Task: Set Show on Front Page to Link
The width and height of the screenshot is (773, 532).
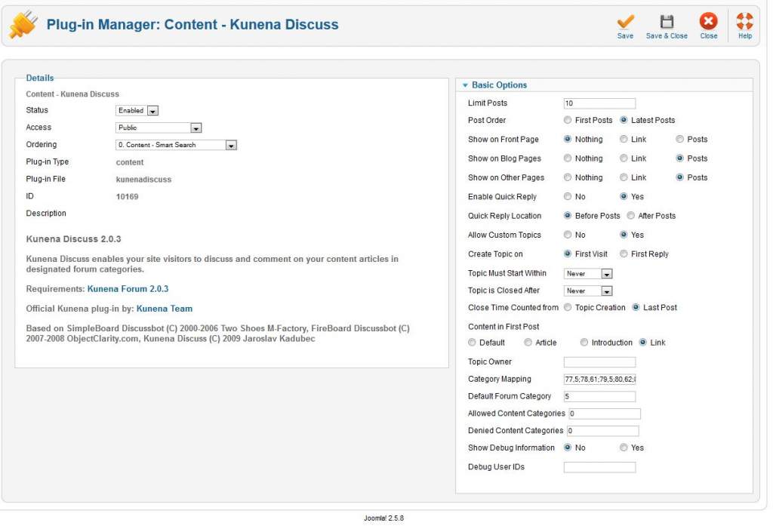Action: point(624,140)
